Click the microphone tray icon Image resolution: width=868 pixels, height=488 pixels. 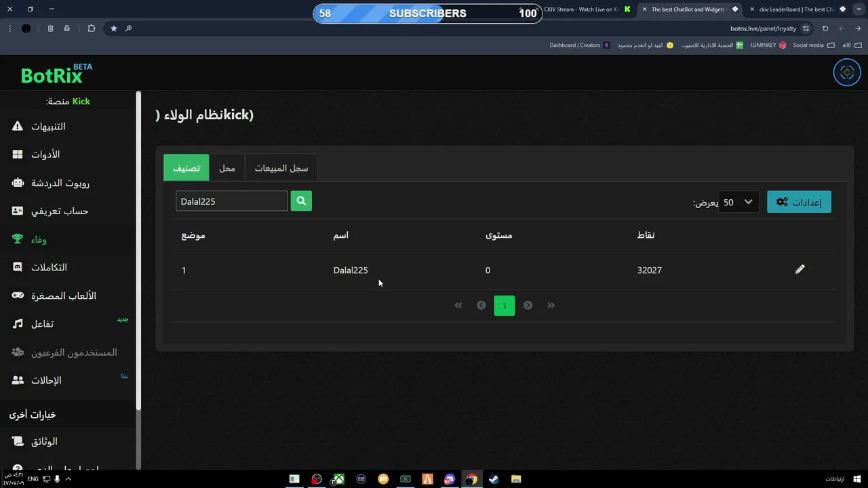pos(57,479)
